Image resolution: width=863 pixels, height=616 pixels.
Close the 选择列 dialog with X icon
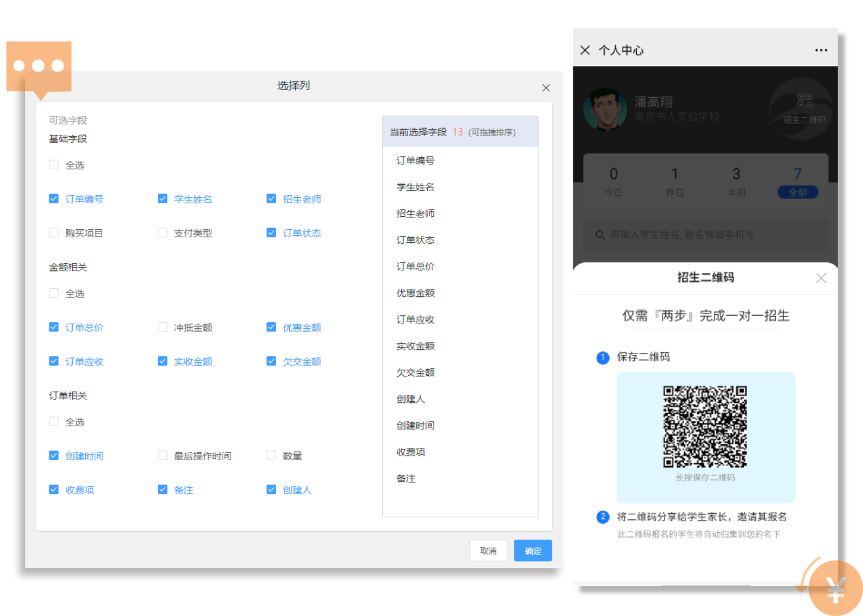pos(546,88)
